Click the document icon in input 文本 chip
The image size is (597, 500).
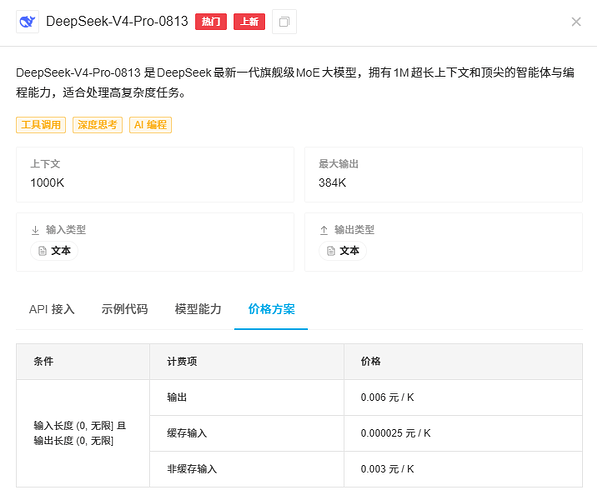(42, 251)
